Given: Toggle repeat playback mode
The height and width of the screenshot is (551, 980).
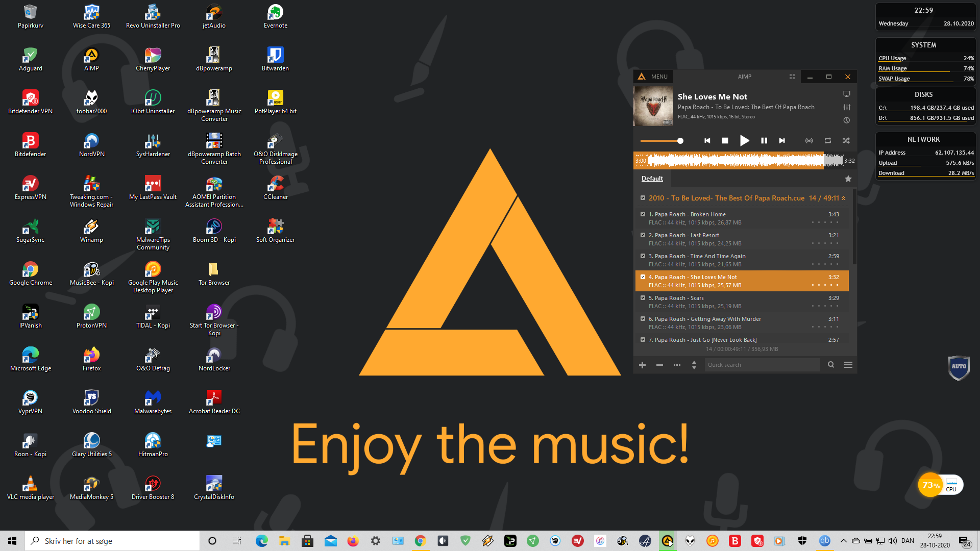Looking at the screenshot, I should point(827,140).
